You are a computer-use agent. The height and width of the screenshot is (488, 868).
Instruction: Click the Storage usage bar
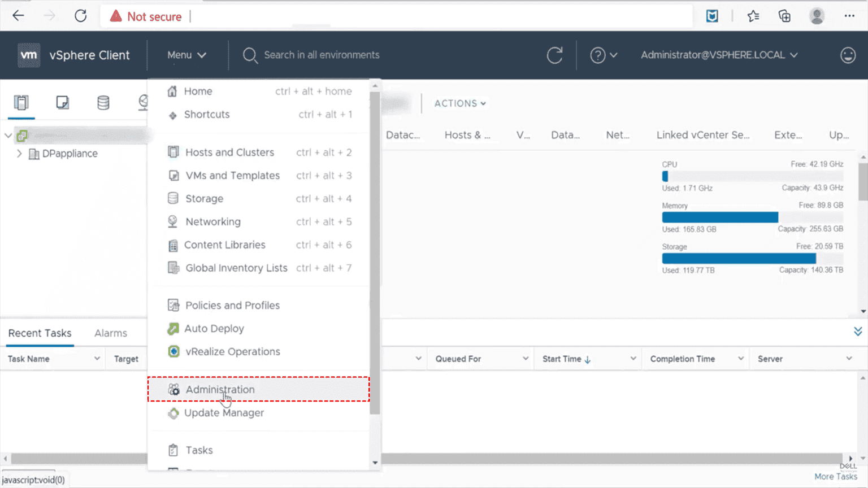click(x=752, y=259)
